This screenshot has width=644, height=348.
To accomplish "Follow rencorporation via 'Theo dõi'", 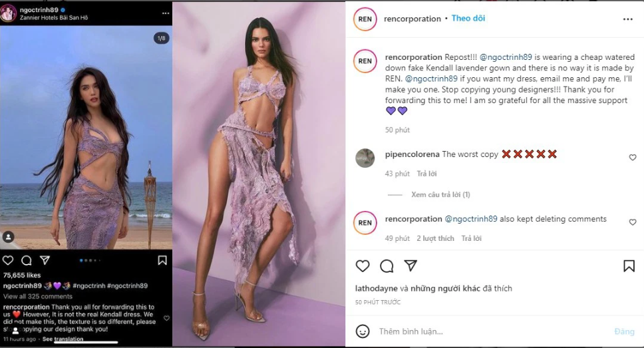I will tap(468, 18).
